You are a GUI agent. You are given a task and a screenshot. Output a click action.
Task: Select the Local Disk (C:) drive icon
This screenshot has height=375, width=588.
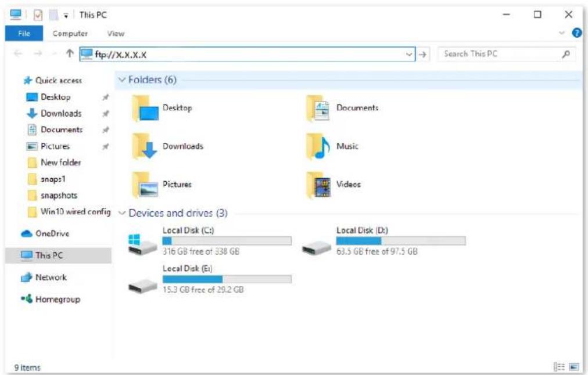(x=142, y=244)
